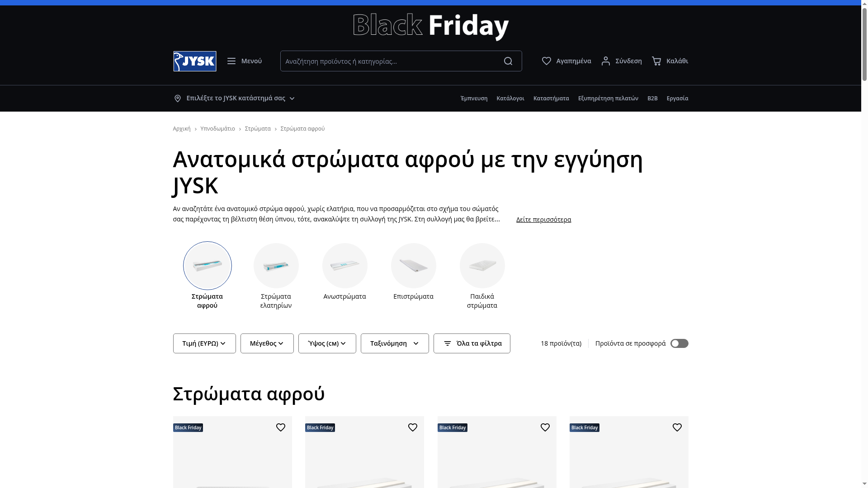Open Καταστήματα menu link
This screenshot has width=868, height=488.
click(x=551, y=99)
